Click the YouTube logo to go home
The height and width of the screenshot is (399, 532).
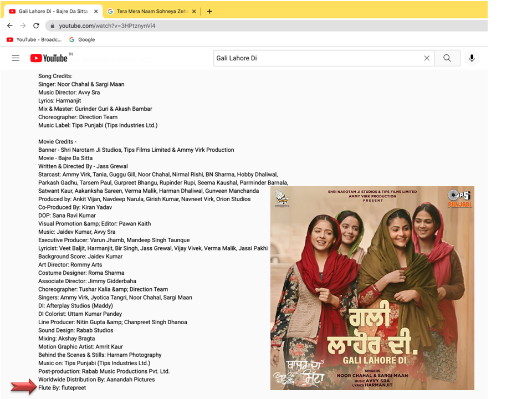(x=49, y=58)
